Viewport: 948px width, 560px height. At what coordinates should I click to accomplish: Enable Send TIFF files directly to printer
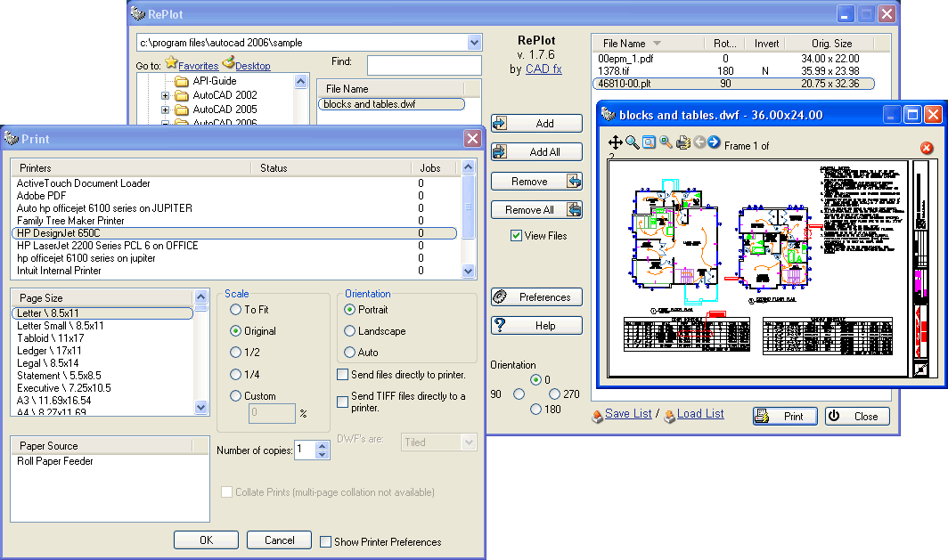(343, 402)
